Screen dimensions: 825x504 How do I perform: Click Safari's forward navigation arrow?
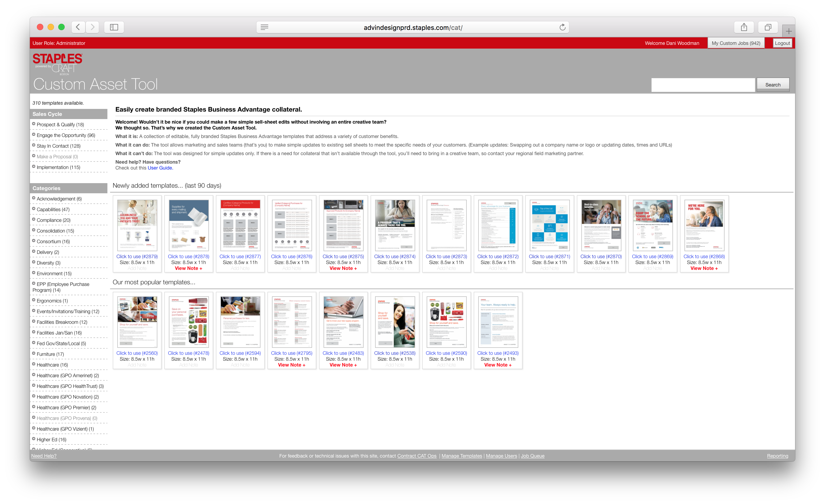pos(93,27)
